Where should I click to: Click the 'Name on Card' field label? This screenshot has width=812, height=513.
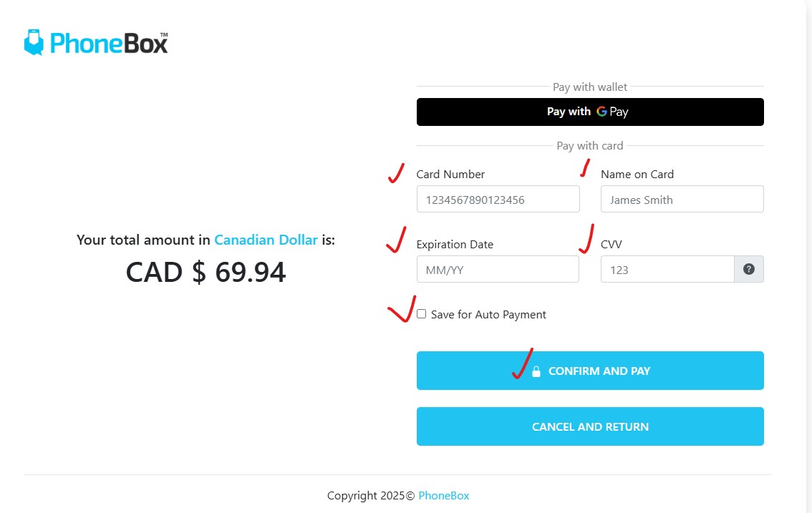(x=637, y=175)
